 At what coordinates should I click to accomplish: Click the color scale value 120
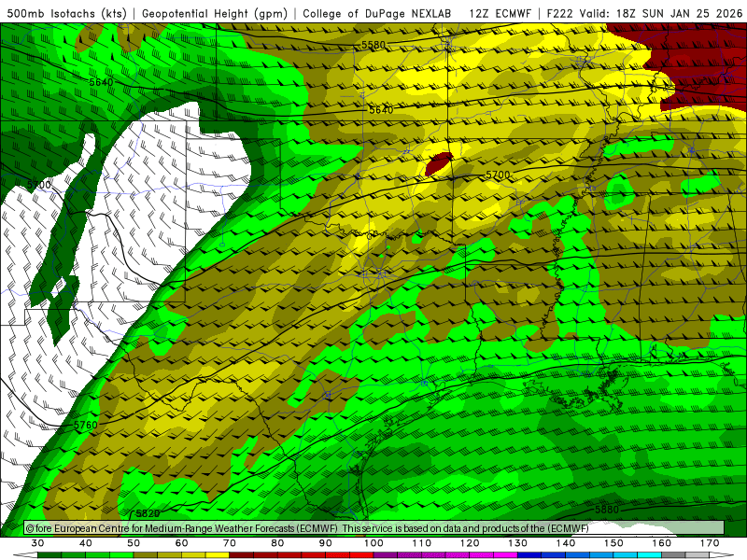coord(470,543)
